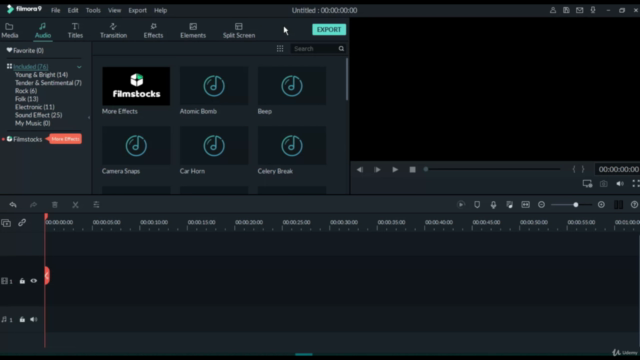This screenshot has width=640, height=360.
Task: Click render preview icon
Action: coord(461,204)
